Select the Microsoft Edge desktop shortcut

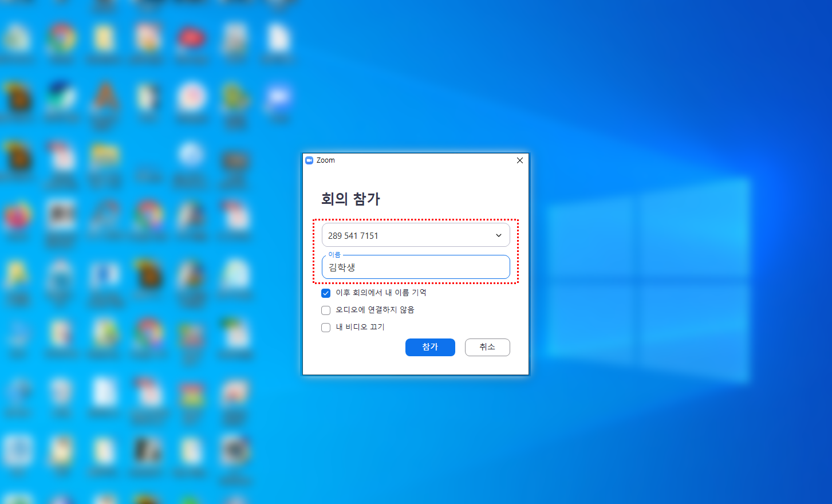pyautogui.click(x=62, y=96)
